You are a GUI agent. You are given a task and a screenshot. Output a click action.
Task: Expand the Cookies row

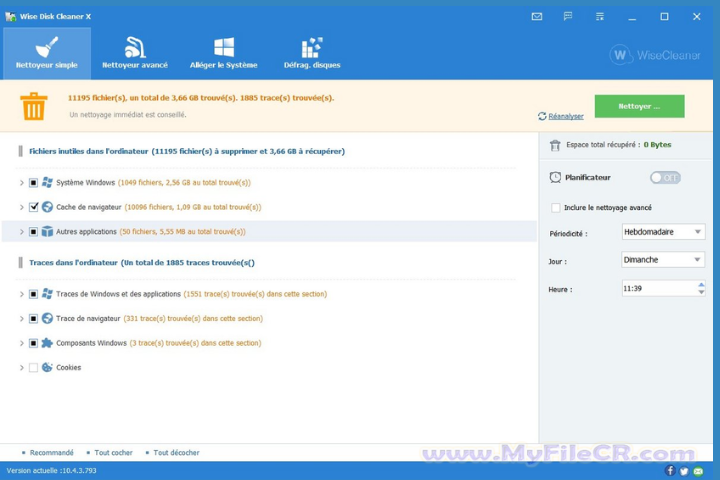click(x=21, y=367)
